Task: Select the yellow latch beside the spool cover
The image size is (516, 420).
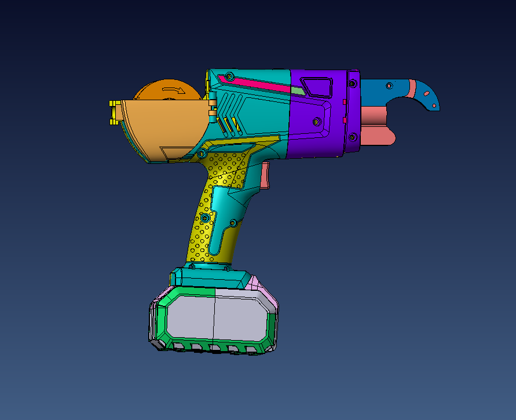Action: tap(115, 113)
